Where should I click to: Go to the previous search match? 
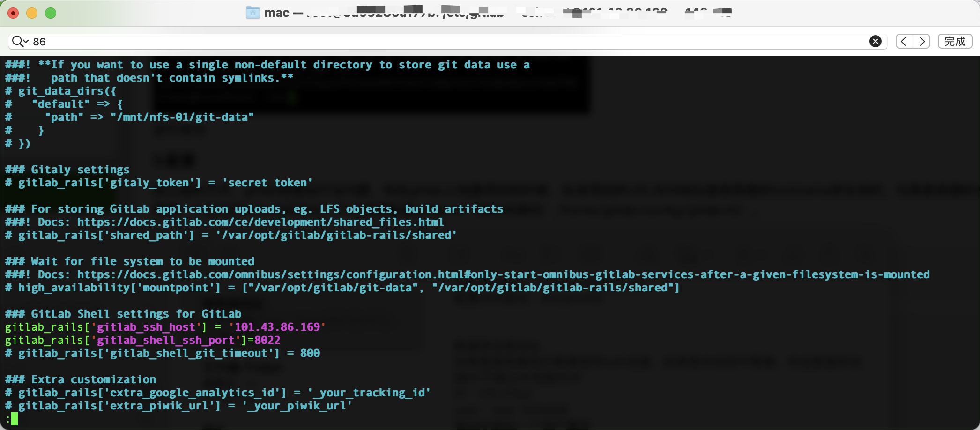click(904, 41)
